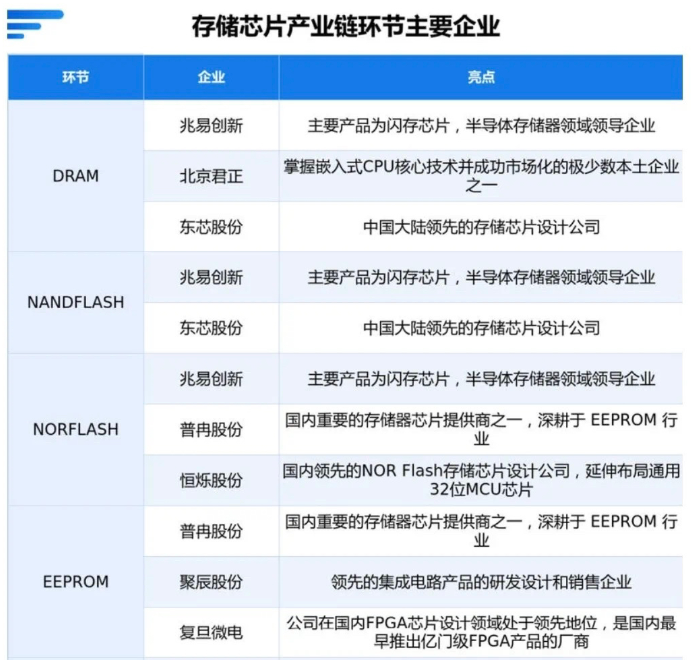Select the 掌握嵌入式CPU核心技术 highlight for 北京君正
The width and height of the screenshot is (691, 660).
(481, 176)
